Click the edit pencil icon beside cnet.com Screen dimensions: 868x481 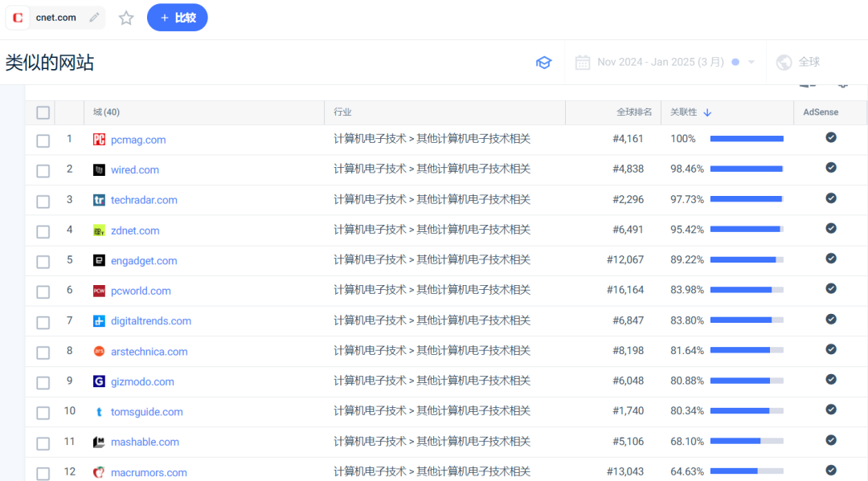[94, 18]
